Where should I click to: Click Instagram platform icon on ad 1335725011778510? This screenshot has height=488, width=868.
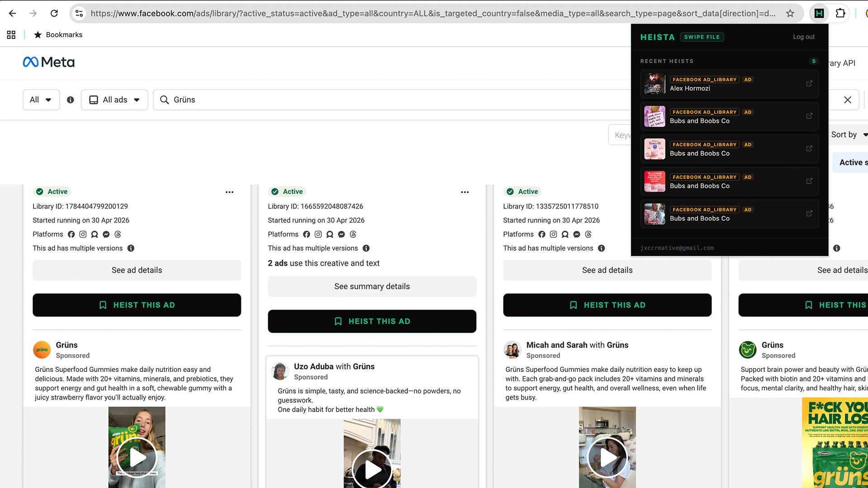click(x=553, y=234)
